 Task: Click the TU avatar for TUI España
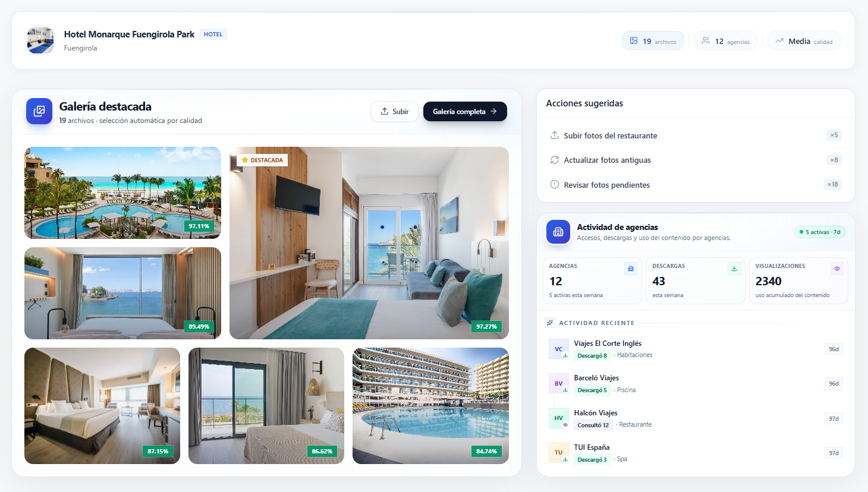point(558,453)
